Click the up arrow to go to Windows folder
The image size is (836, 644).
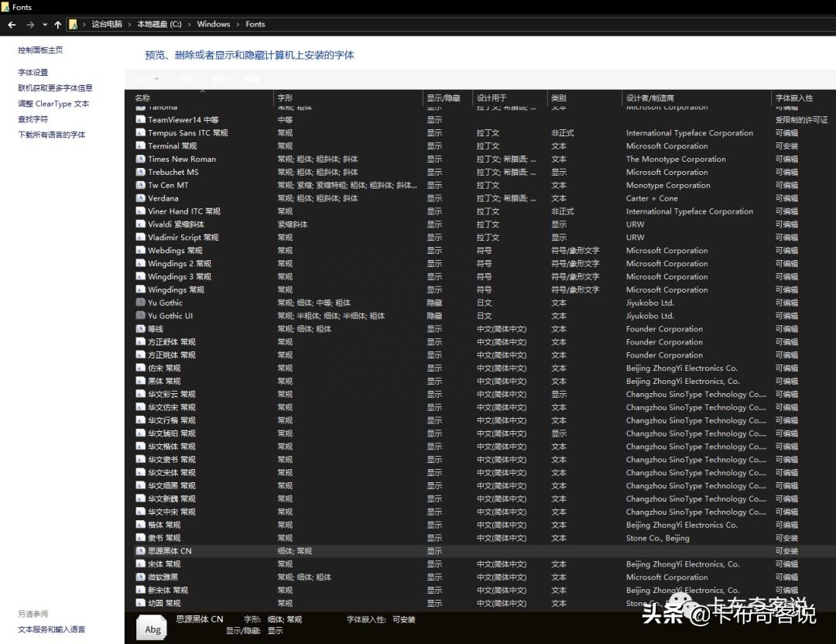[x=58, y=24]
